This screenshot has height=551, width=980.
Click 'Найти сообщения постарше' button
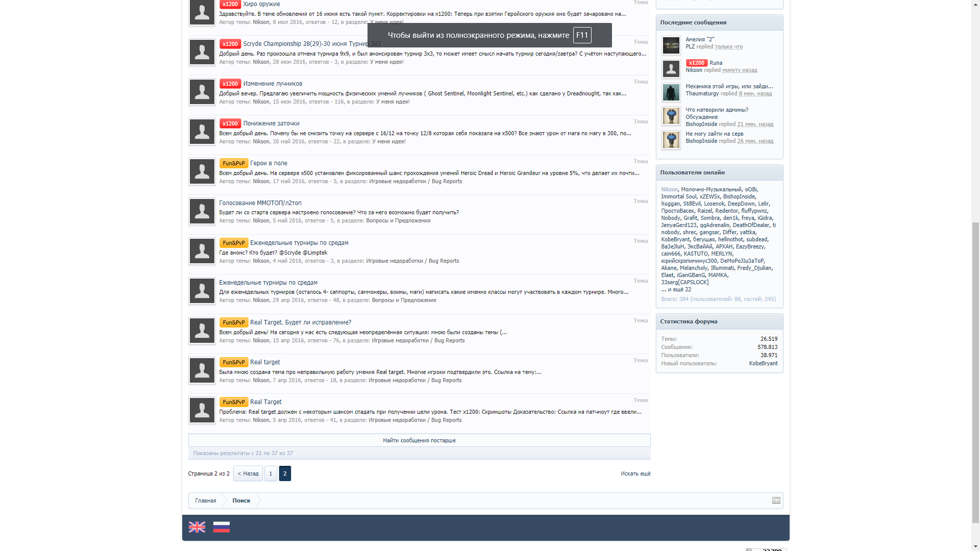coord(419,440)
